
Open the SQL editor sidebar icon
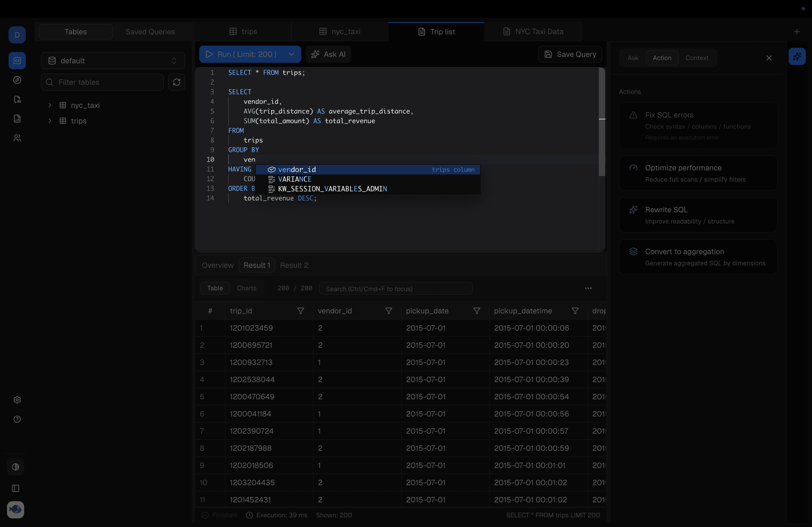pos(17,61)
